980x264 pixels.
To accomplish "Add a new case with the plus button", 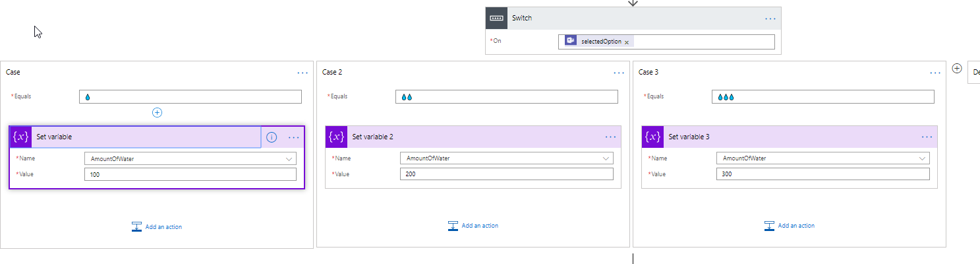I will pyautogui.click(x=957, y=69).
